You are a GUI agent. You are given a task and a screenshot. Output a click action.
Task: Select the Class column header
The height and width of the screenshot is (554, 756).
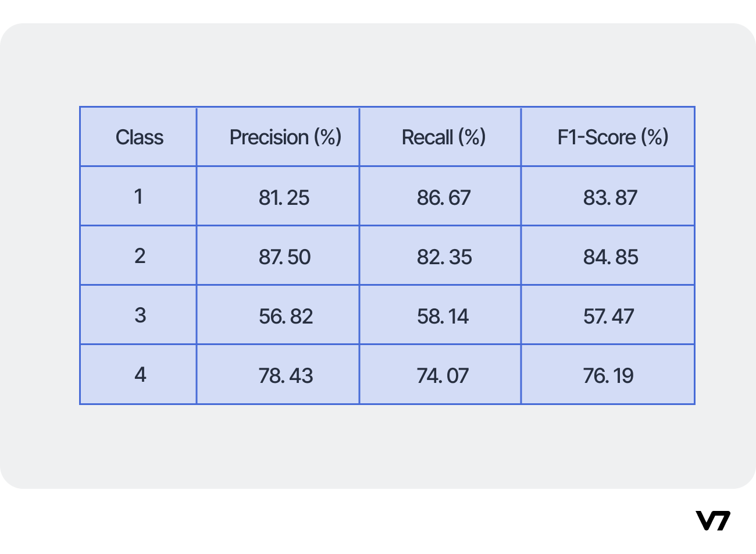[x=140, y=137]
